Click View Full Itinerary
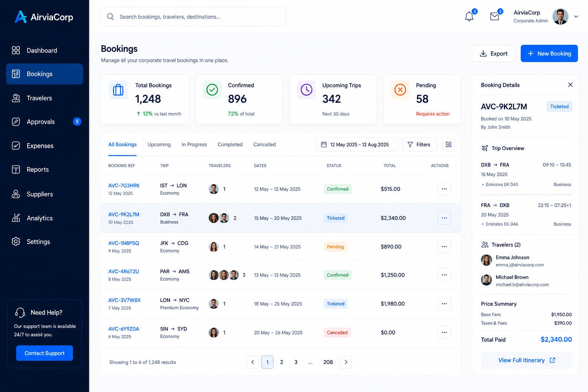 coord(526,360)
